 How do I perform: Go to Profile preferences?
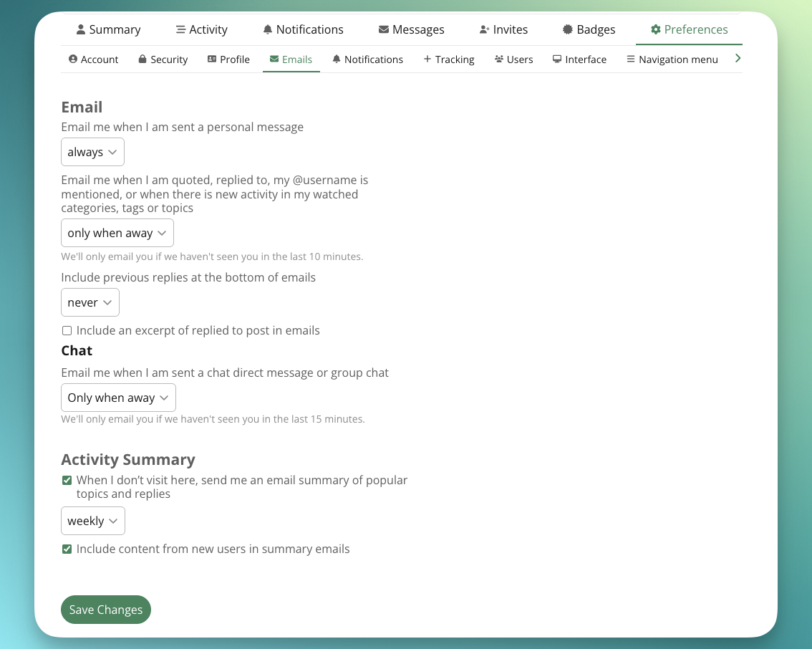click(x=228, y=59)
